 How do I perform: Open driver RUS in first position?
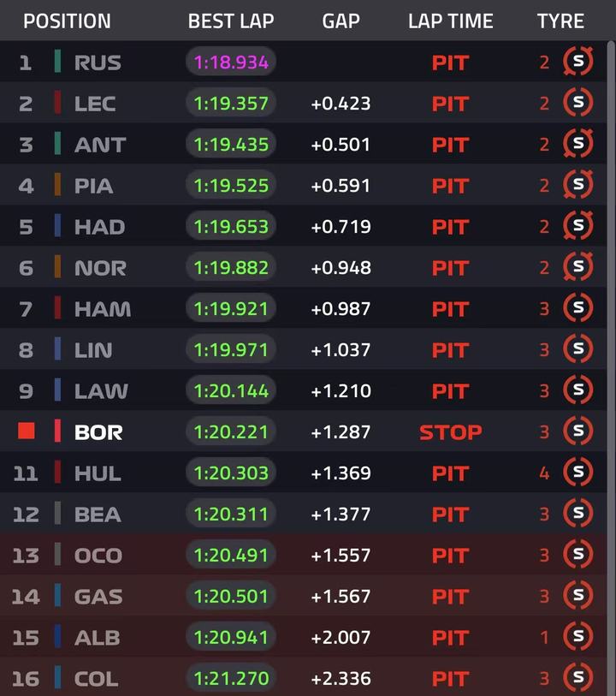(x=98, y=62)
